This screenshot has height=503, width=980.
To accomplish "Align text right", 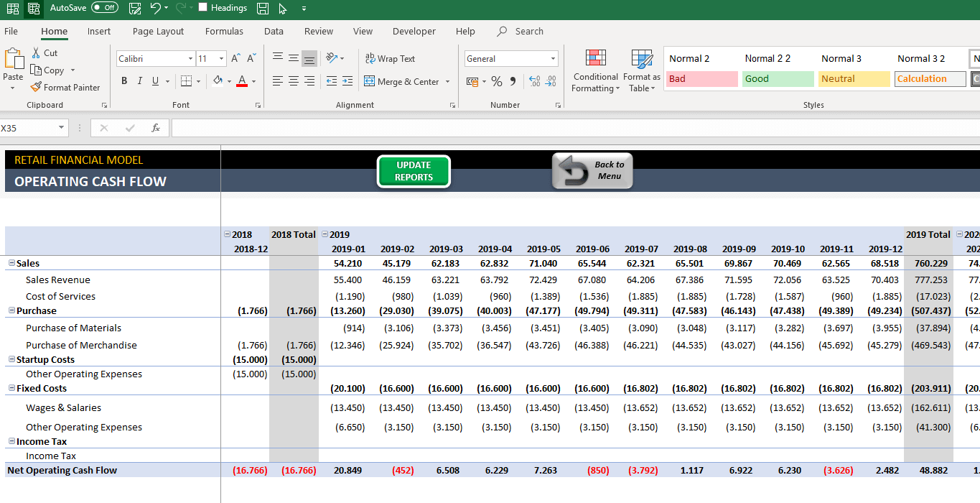I will click(x=309, y=81).
